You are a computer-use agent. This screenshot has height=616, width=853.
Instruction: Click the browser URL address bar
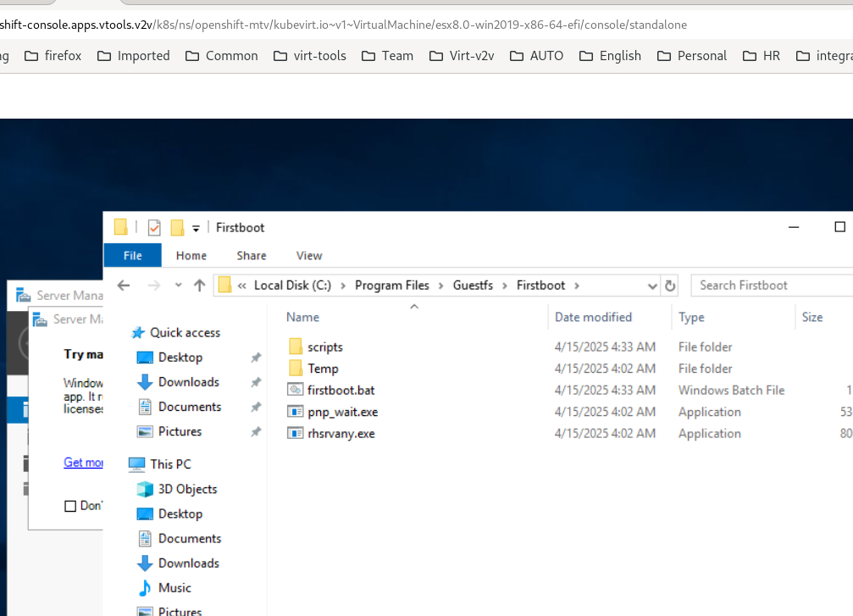click(427, 25)
